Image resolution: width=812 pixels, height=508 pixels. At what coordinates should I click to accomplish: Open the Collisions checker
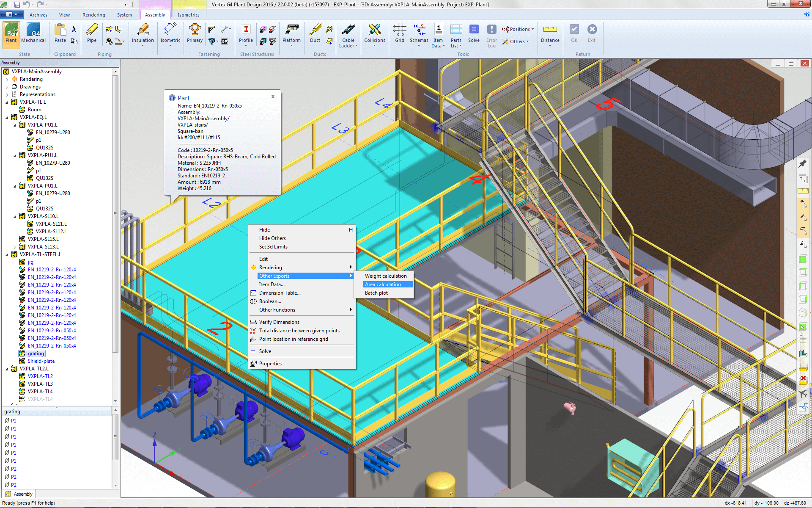pos(374,34)
